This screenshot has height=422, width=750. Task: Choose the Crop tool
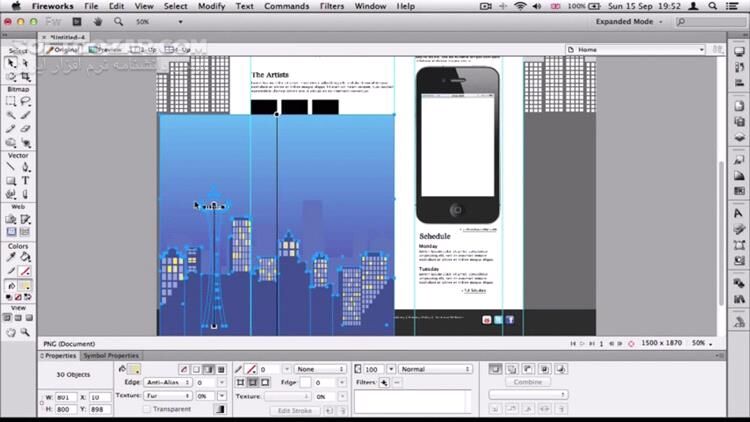point(25,75)
